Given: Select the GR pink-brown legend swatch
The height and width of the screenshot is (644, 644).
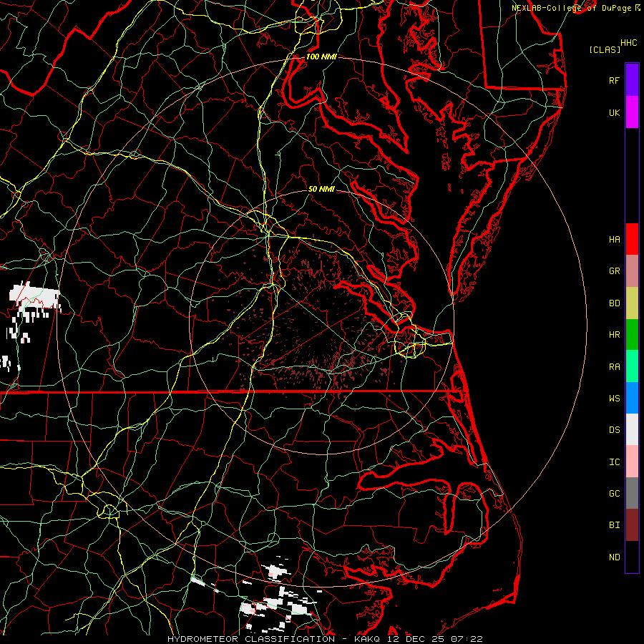Looking at the screenshot, I should pyautogui.click(x=632, y=271).
